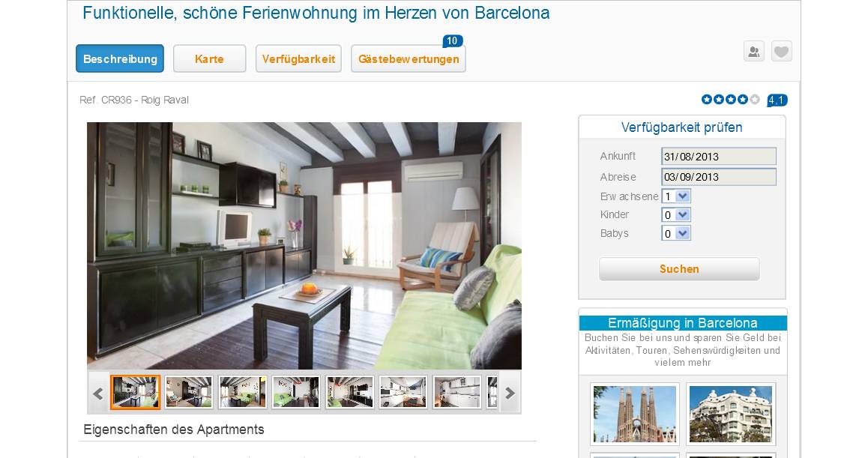Open the Erwachsene dropdown
The image size is (868, 458).
tap(676, 196)
